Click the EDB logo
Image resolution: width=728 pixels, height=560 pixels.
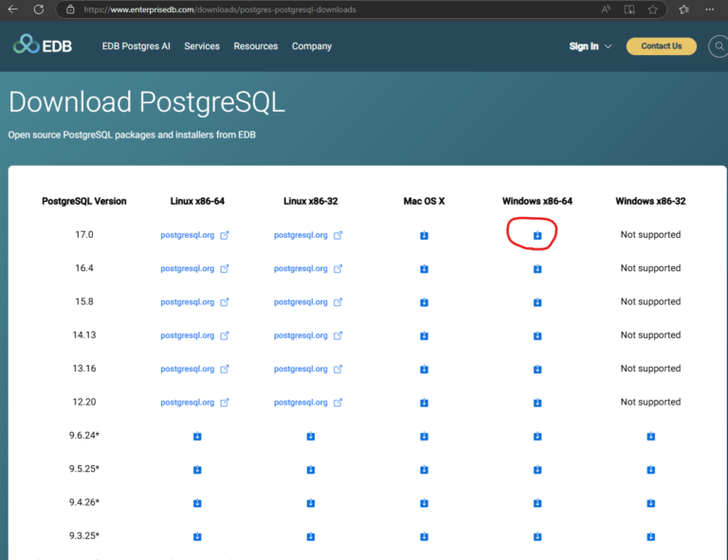click(x=43, y=45)
